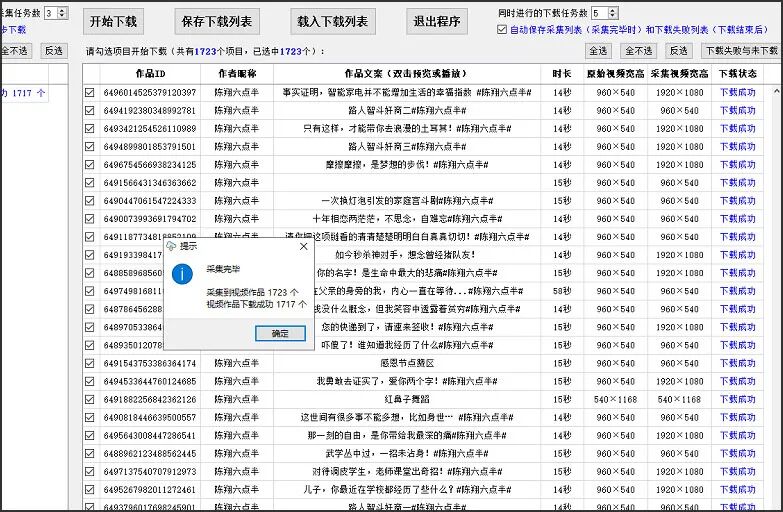Image resolution: width=783 pixels, height=512 pixels.
Task: Click the 作者昵称 column header
Action: click(x=237, y=74)
